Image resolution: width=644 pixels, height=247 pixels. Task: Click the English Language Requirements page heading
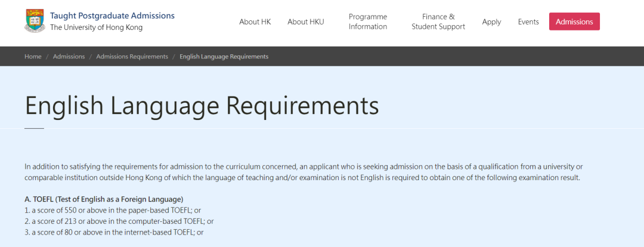(x=202, y=106)
